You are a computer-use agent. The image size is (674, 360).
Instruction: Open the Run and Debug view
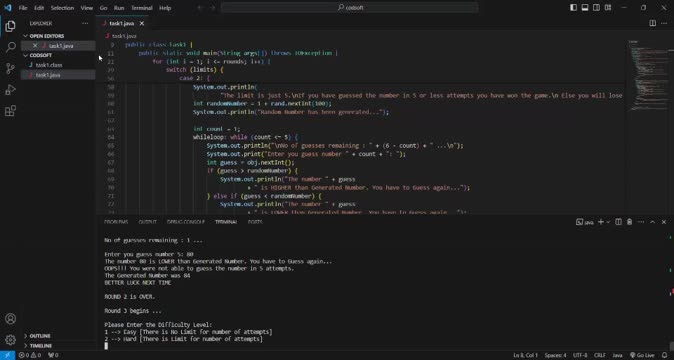(x=10, y=89)
